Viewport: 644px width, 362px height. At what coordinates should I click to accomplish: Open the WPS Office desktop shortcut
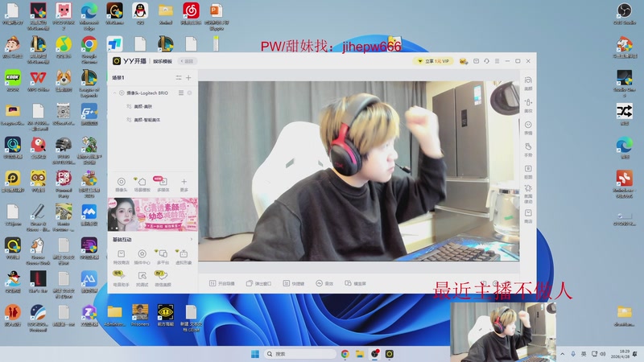(38, 81)
